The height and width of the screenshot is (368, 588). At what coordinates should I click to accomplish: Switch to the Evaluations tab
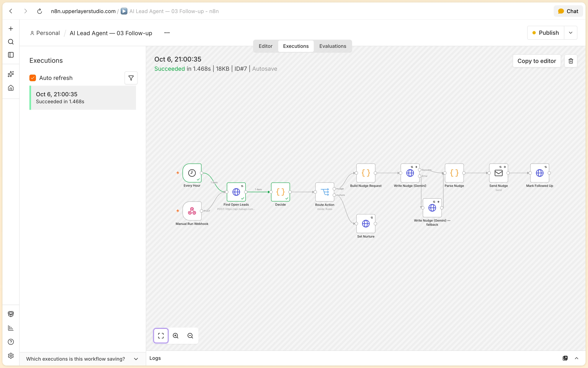[x=333, y=46]
